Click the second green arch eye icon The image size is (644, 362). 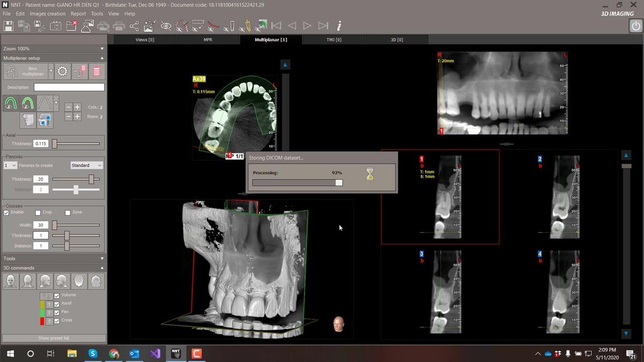click(x=28, y=103)
